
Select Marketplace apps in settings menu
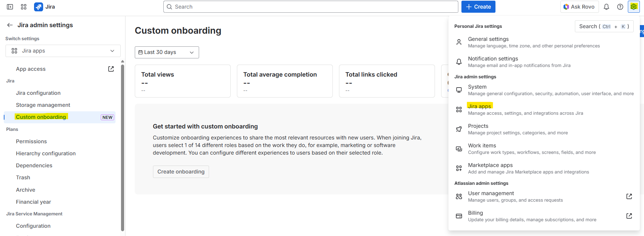click(490, 165)
